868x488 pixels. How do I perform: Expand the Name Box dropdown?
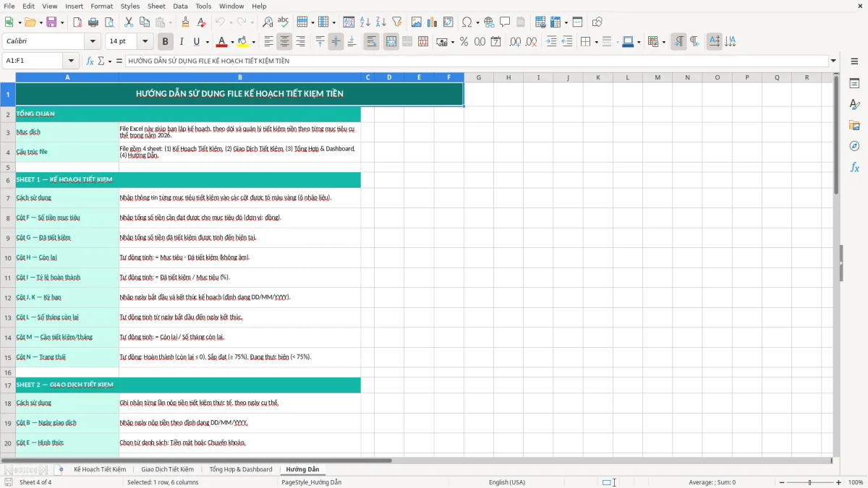tap(71, 61)
